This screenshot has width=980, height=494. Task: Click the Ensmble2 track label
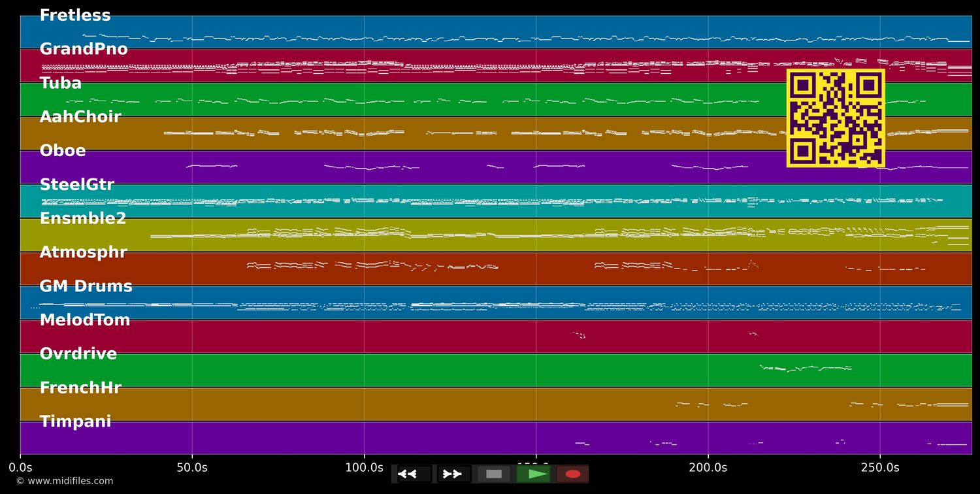[x=83, y=219]
